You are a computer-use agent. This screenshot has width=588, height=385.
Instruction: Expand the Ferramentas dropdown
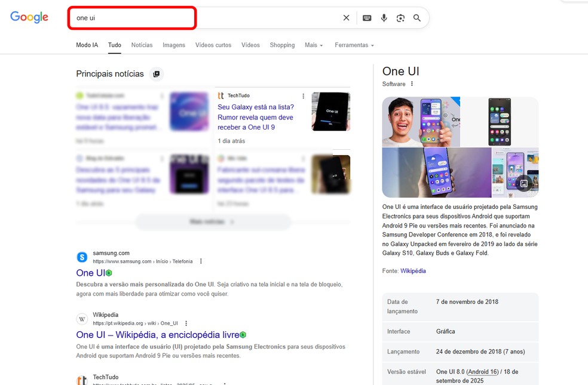pos(354,45)
